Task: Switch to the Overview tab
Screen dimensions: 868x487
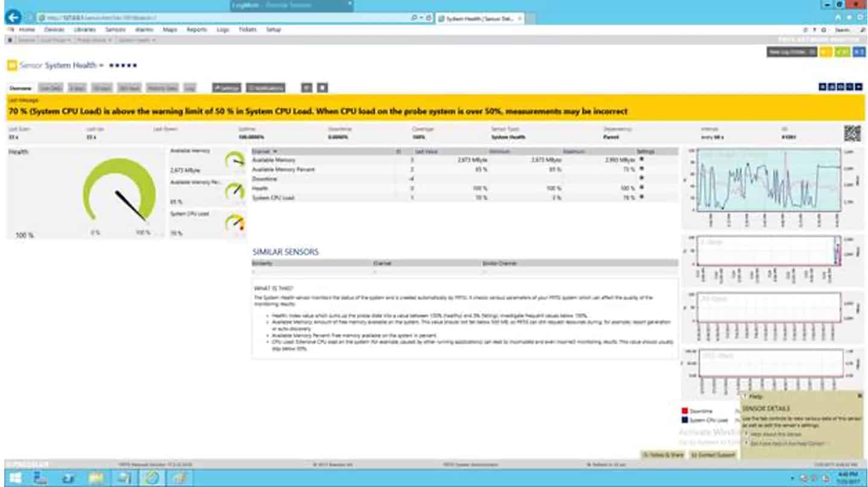Action: pyautogui.click(x=21, y=88)
